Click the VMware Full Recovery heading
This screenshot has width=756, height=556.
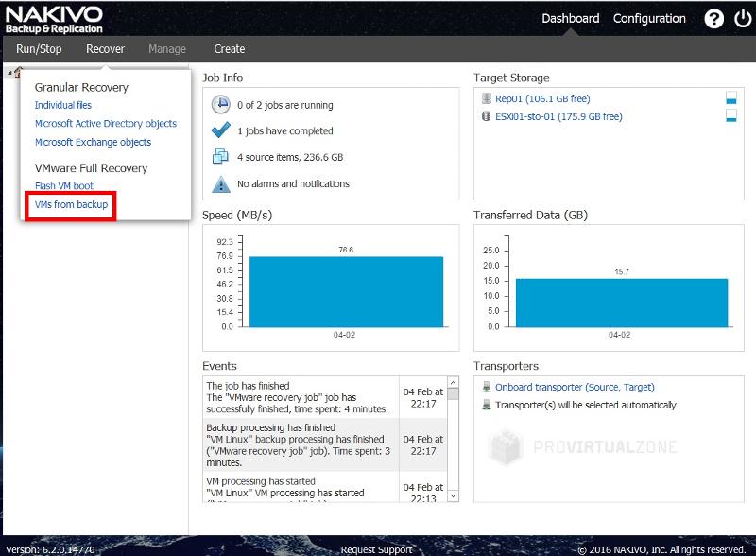tap(91, 168)
